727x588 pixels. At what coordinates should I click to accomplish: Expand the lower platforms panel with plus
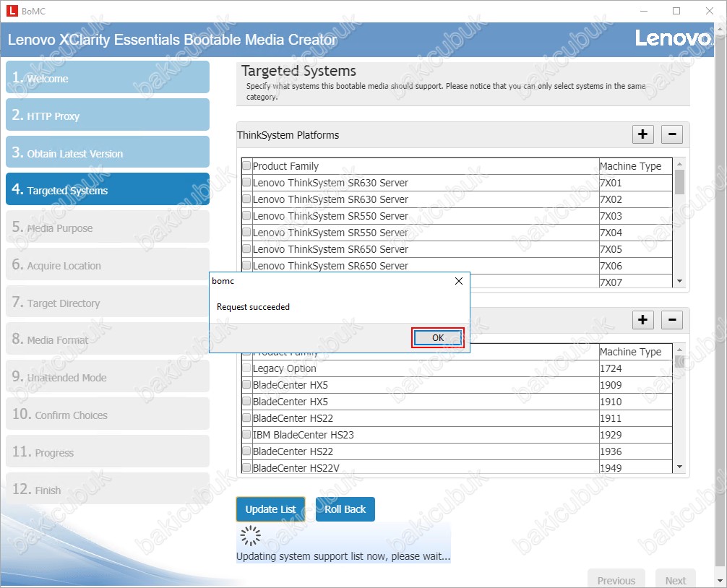point(642,320)
